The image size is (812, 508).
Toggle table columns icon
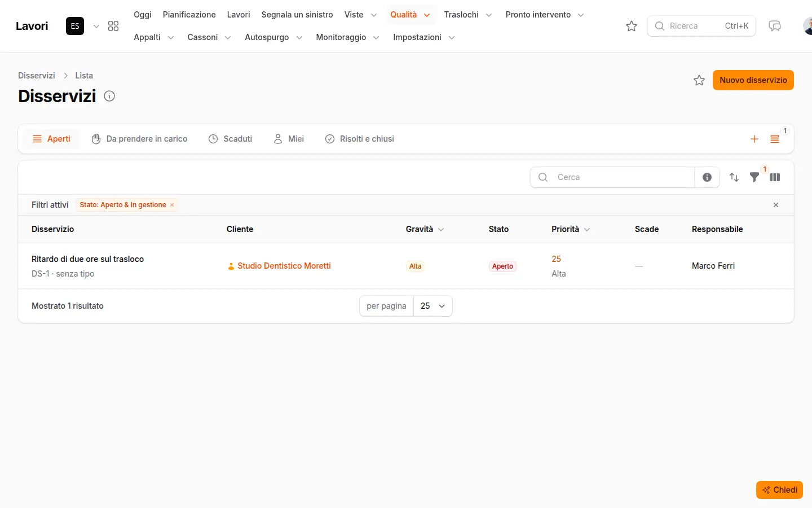pyautogui.click(x=775, y=177)
